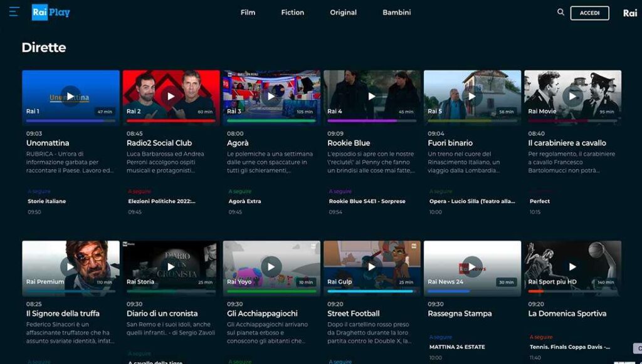
Task: Click the Street Football description text
Action: (369, 333)
